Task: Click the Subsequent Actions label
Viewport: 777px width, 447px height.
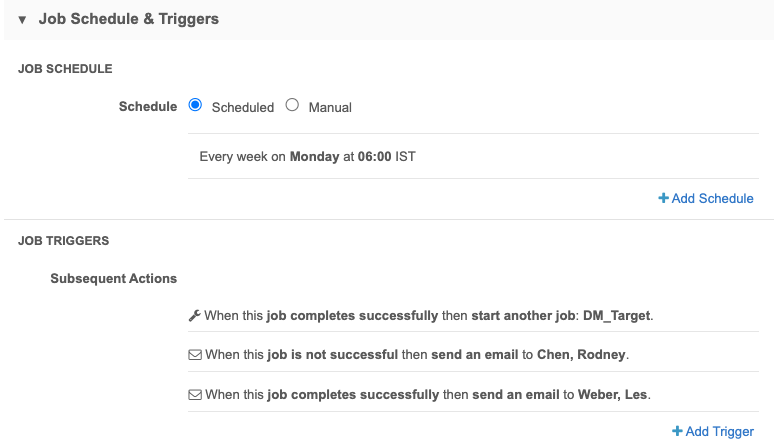Action: click(x=113, y=278)
